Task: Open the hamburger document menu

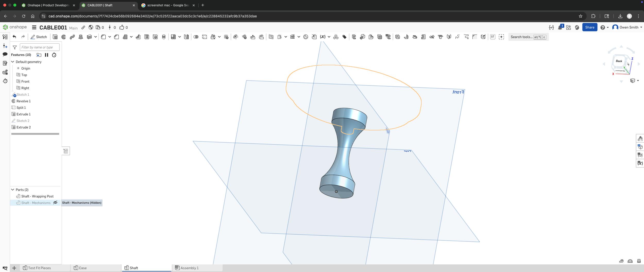Action: [34, 27]
